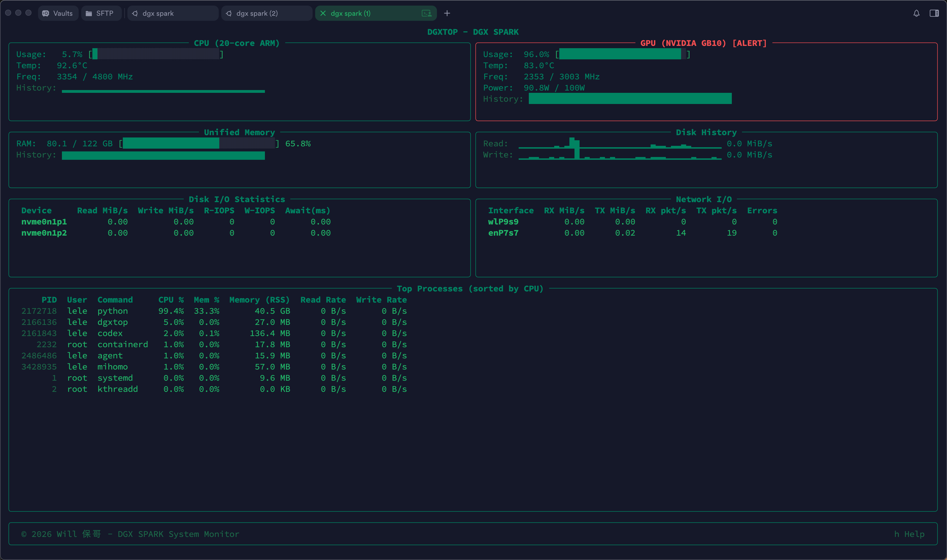Click the copyright footer text
Viewport: 947px width, 560px height.
click(130, 534)
